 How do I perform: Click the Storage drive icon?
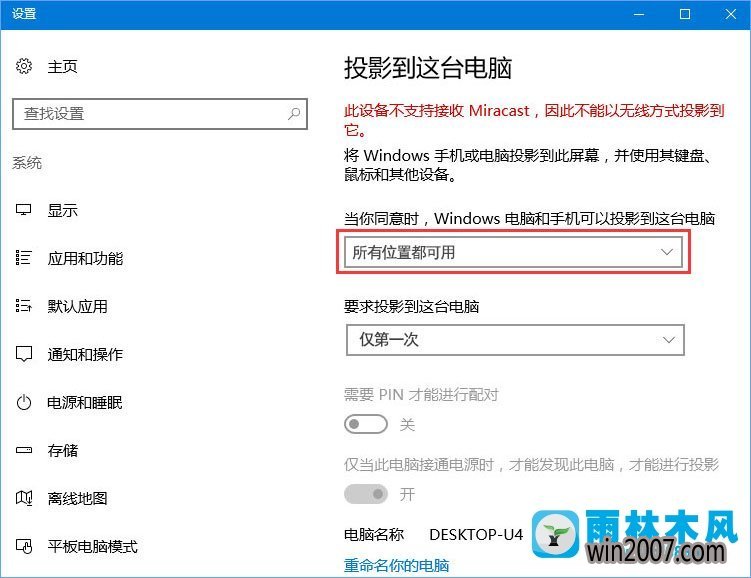[x=23, y=450]
